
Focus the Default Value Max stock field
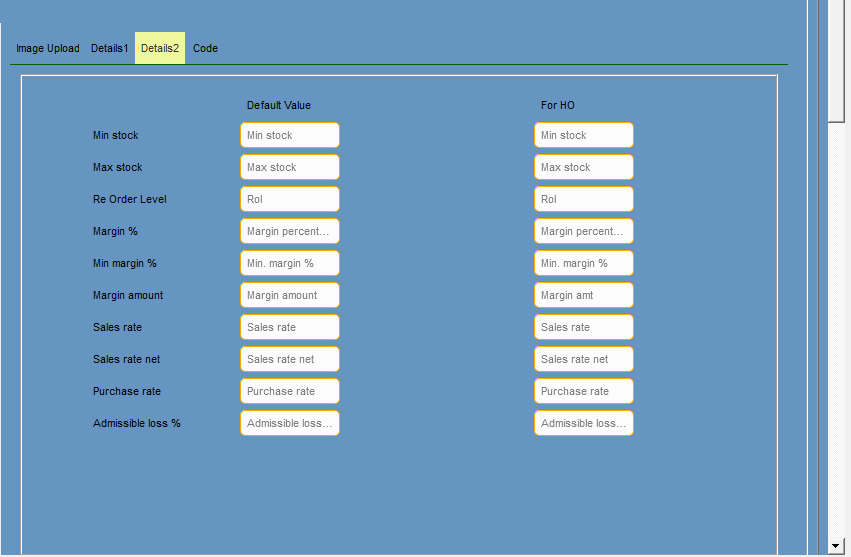[x=290, y=167]
